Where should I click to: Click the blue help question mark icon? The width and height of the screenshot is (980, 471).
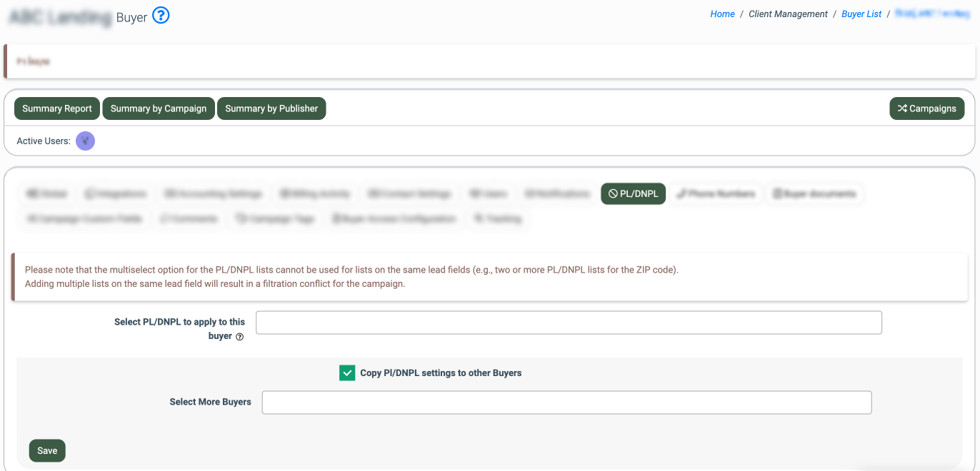point(161,16)
